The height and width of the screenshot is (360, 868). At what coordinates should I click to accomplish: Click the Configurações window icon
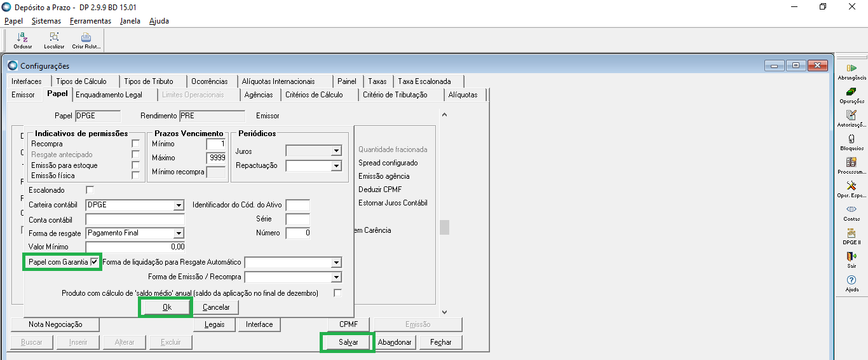(x=13, y=66)
